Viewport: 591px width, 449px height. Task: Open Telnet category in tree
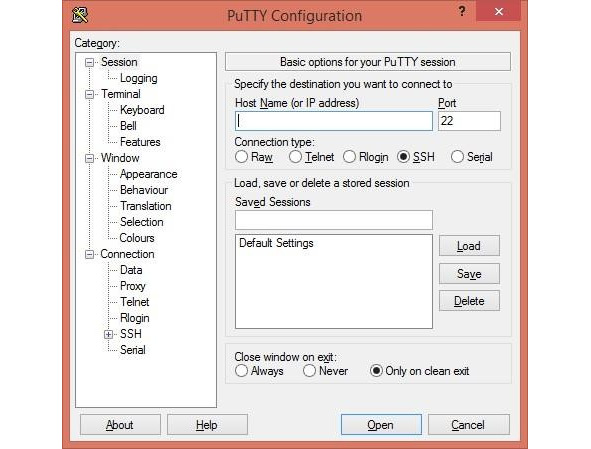135,302
